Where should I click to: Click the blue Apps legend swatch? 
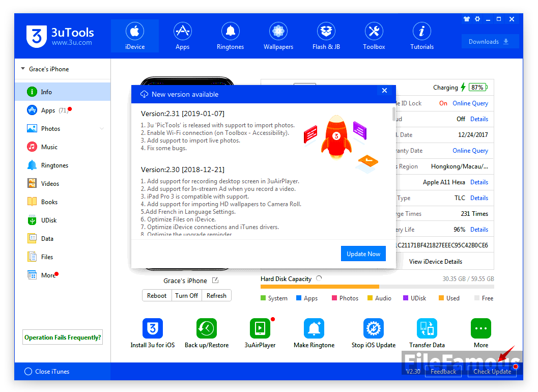[298, 298]
